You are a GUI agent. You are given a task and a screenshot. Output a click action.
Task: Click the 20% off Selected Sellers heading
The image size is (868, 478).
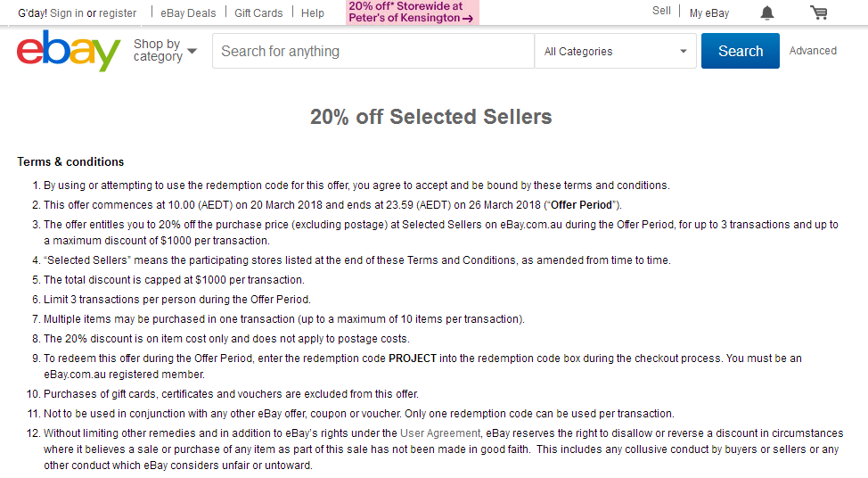(x=430, y=117)
